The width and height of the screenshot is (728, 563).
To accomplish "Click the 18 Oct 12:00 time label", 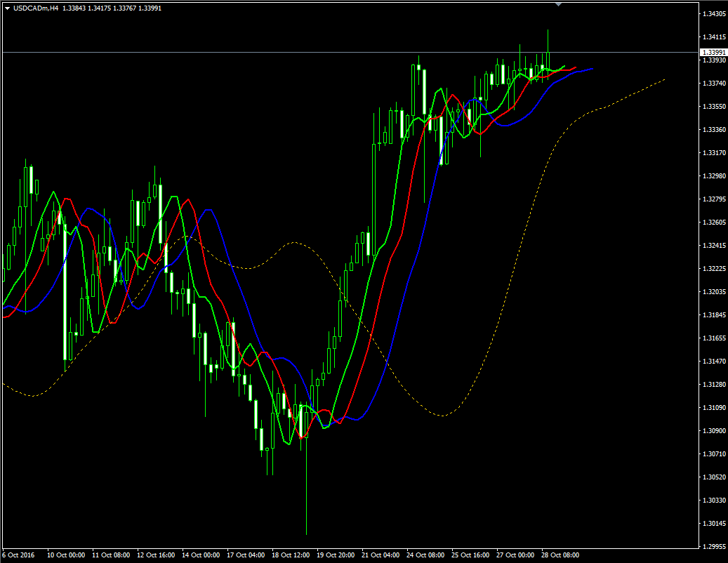I will tap(291, 555).
